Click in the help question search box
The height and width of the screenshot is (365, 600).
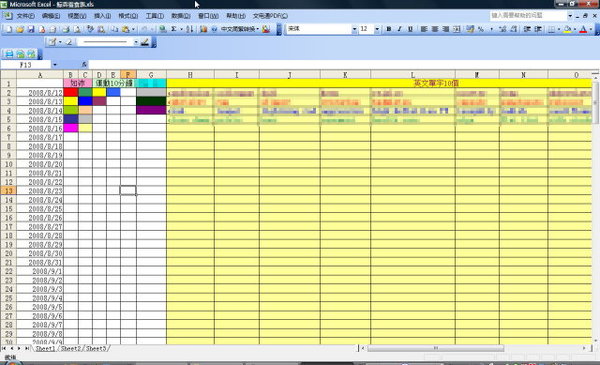coord(527,15)
